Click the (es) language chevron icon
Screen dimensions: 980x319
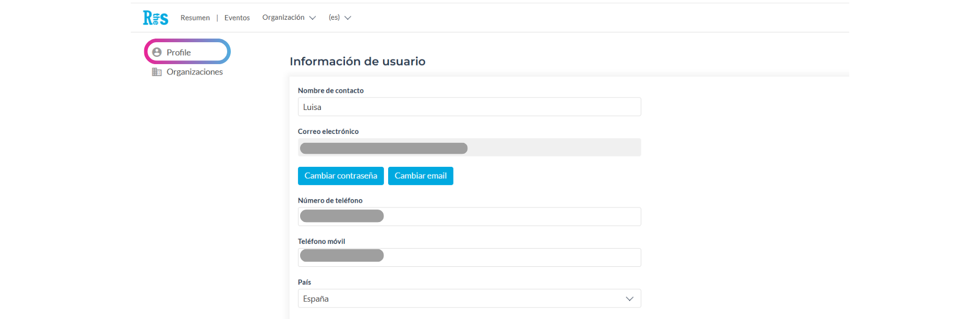(x=348, y=18)
